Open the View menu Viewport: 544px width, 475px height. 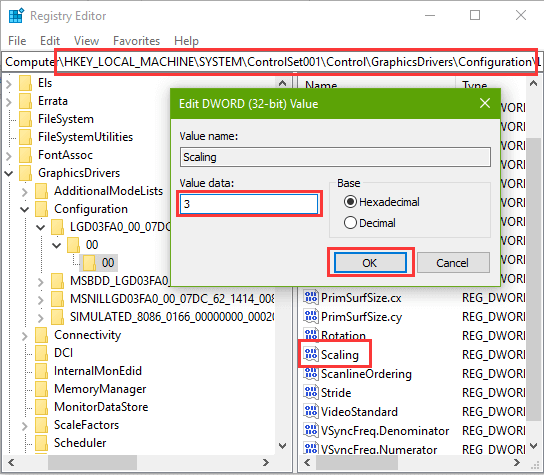click(x=86, y=41)
